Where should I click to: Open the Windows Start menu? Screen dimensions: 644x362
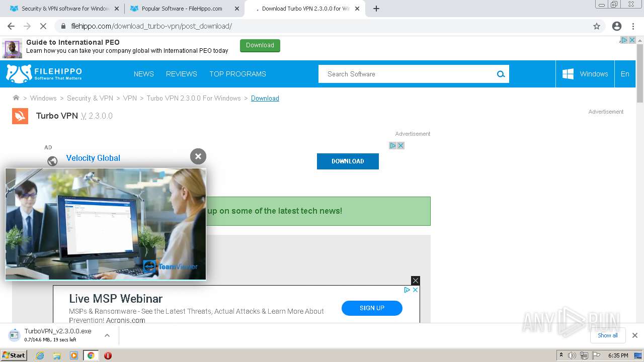[14, 355]
